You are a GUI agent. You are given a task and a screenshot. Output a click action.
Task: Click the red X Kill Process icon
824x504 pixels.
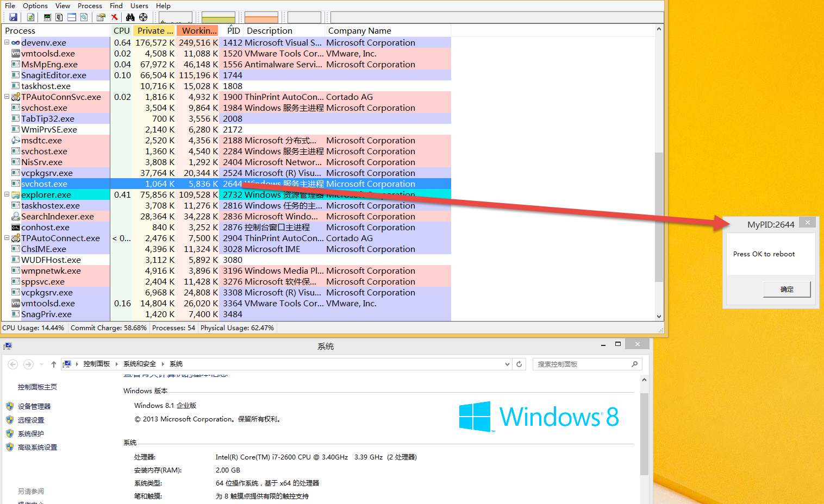(114, 17)
